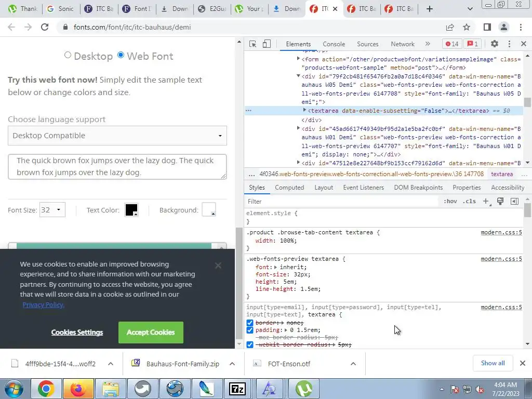Expand the font: inherit shorthand triangle
Screen dimensions: 532x399
[275, 267]
